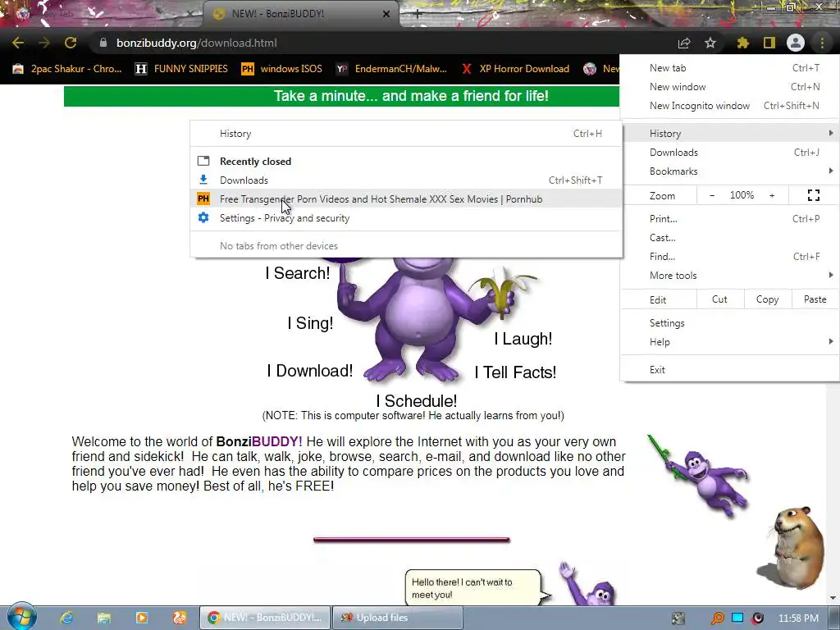Open the EndermanCH/Malw... bookmark

pyautogui.click(x=391, y=69)
